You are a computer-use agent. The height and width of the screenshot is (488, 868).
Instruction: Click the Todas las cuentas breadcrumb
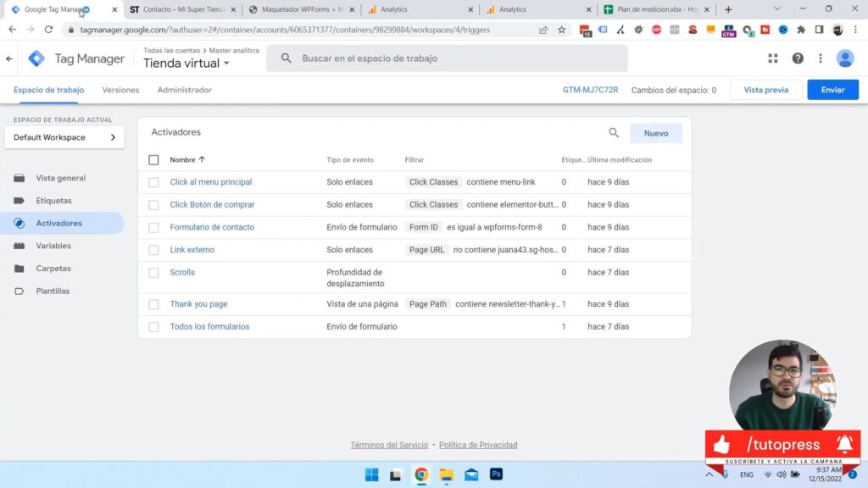pos(171,50)
